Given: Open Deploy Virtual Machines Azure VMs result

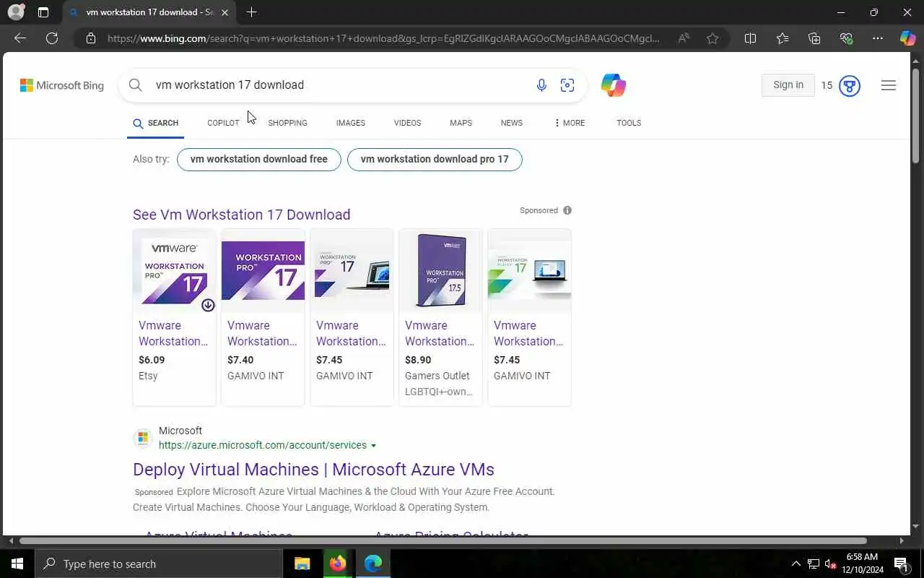Looking at the screenshot, I should click(x=313, y=470).
